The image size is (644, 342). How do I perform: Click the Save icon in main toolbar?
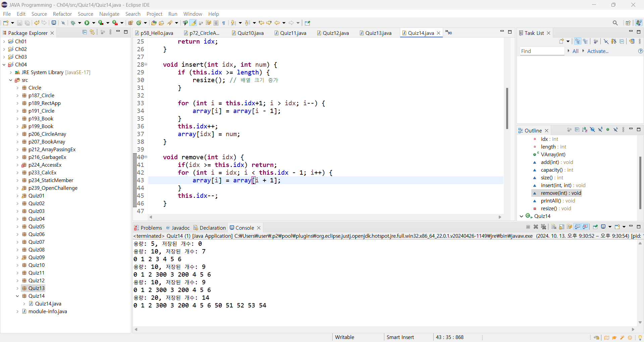[x=19, y=23]
